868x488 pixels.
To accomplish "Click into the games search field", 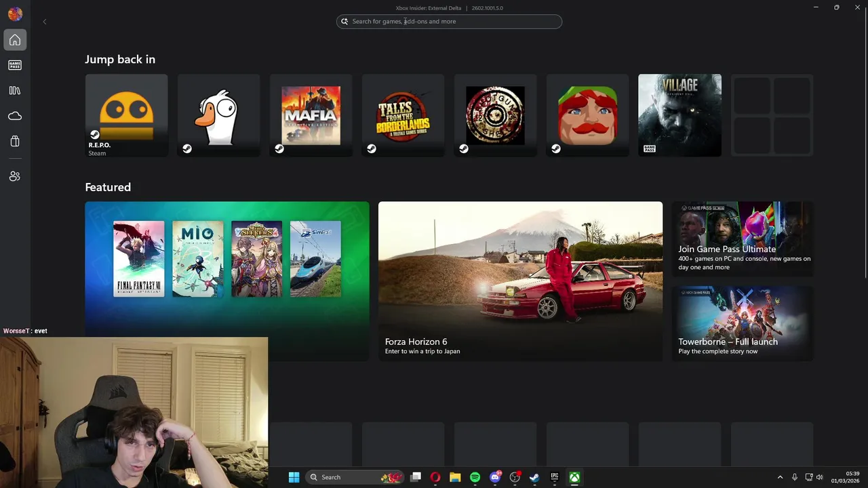I will 449,21.
